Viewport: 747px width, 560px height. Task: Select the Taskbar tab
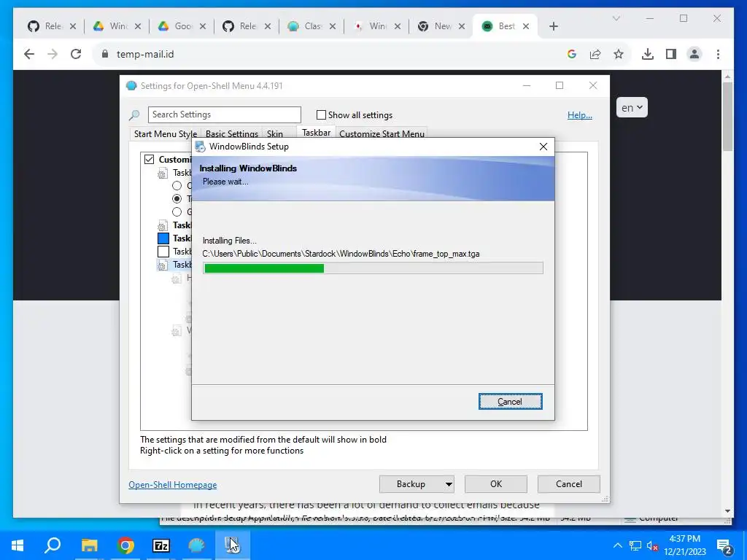click(x=317, y=133)
